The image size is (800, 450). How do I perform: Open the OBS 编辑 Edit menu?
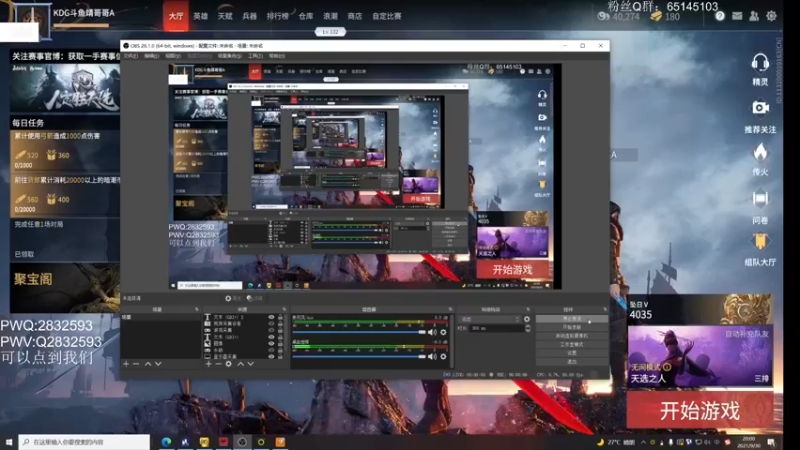pos(152,56)
